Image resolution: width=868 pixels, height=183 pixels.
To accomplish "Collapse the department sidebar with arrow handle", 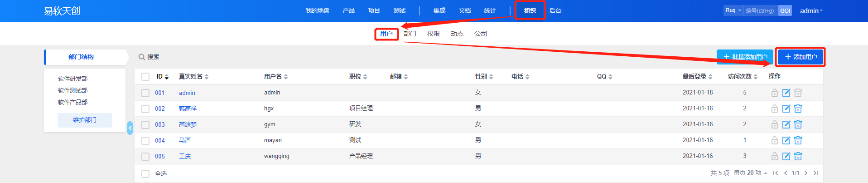I will tap(130, 128).
